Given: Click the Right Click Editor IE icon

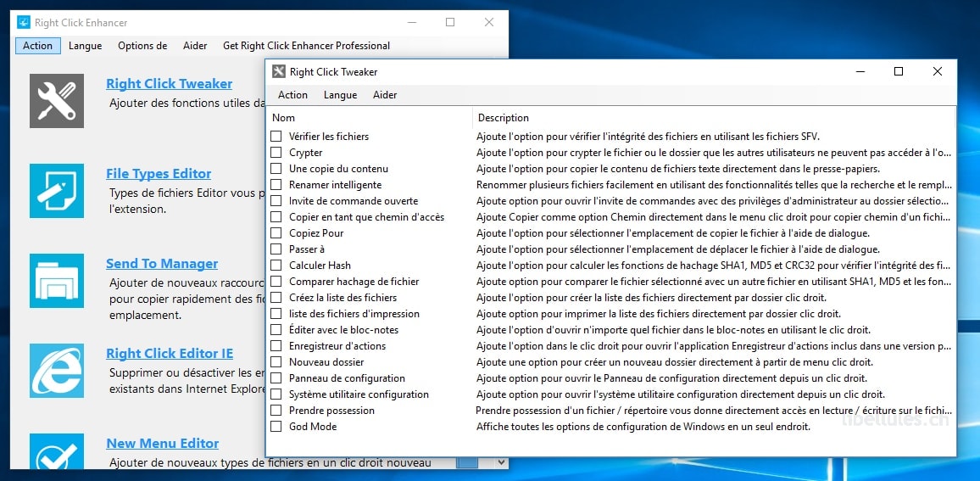Looking at the screenshot, I should (56, 370).
